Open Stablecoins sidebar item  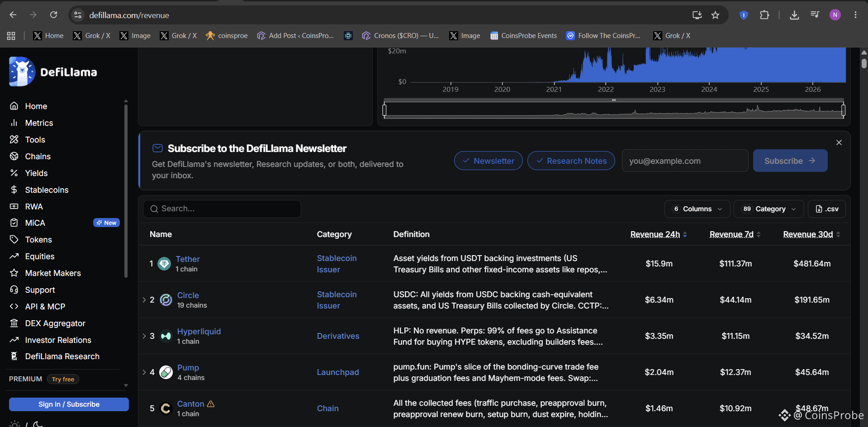pos(47,190)
